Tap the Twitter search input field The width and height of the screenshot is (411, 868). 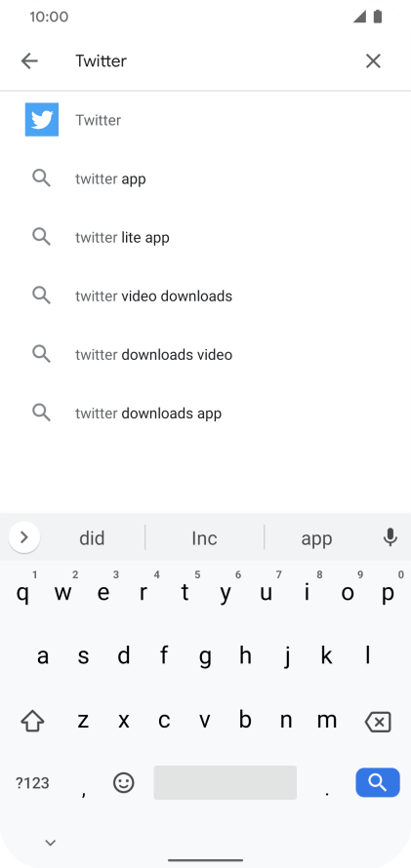pos(211,60)
